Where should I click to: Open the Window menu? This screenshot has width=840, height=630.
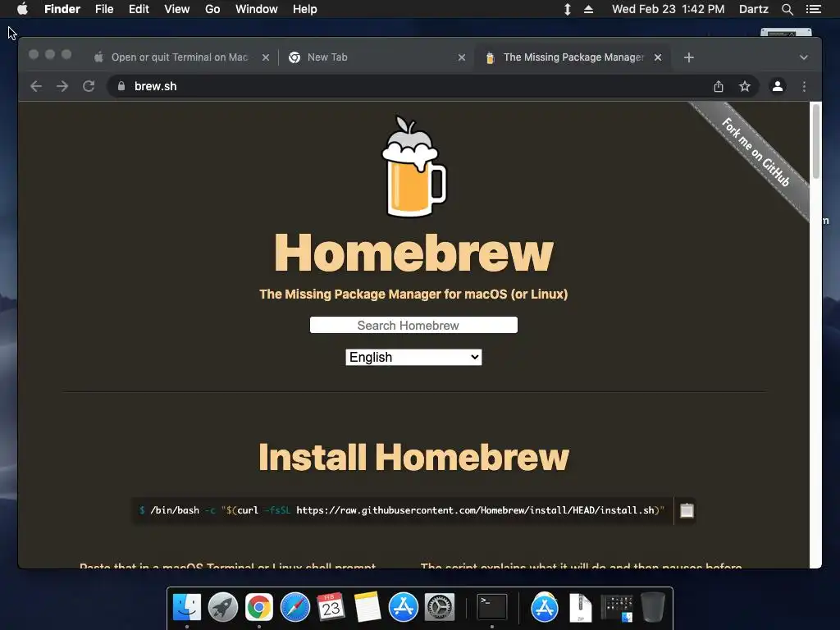click(257, 9)
